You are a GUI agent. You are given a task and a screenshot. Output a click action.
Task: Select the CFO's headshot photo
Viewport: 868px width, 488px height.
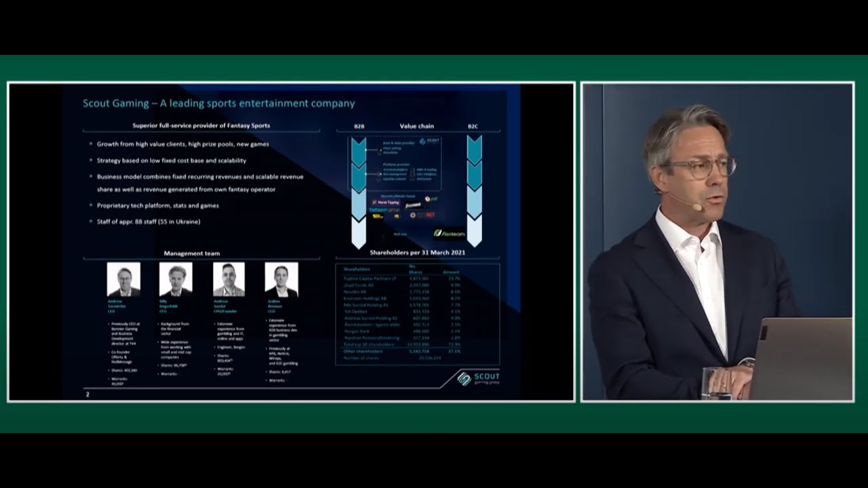click(x=176, y=279)
